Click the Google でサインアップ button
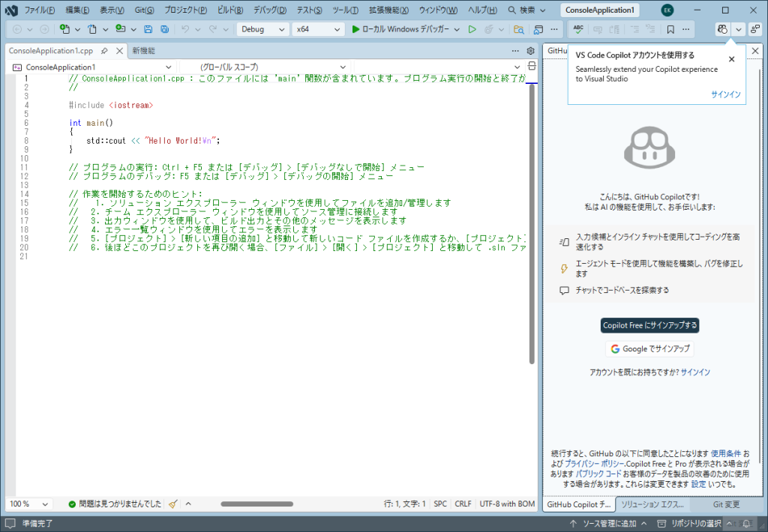The height and width of the screenshot is (532, 768). click(649, 349)
